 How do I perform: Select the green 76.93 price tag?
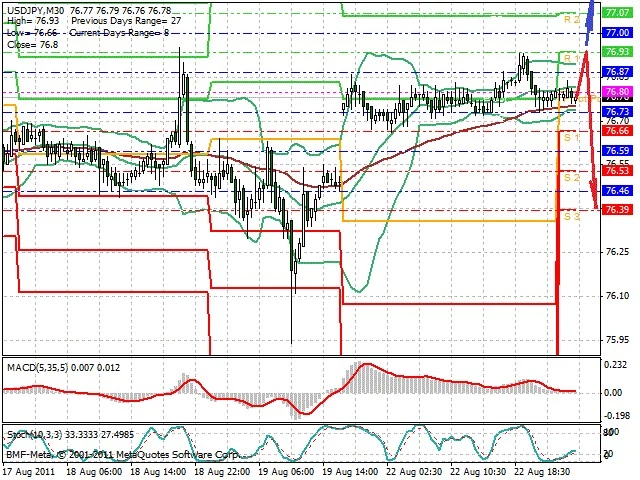(x=618, y=51)
